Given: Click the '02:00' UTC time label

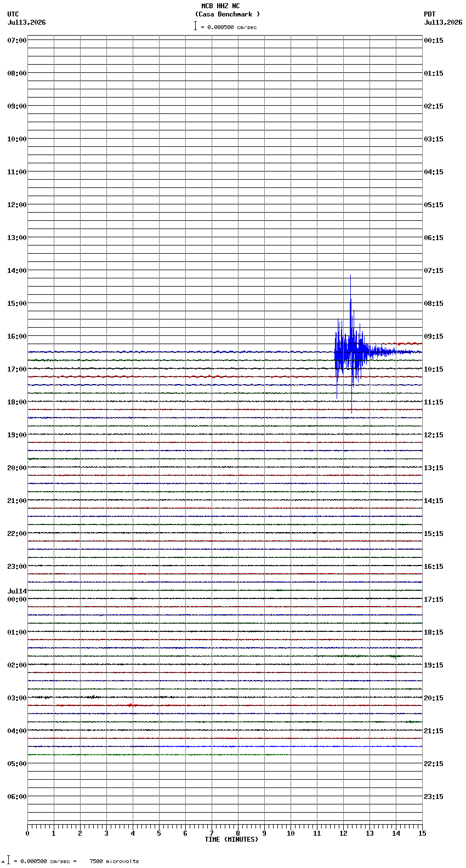Looking at the screenshot, I should coord(17,665).
